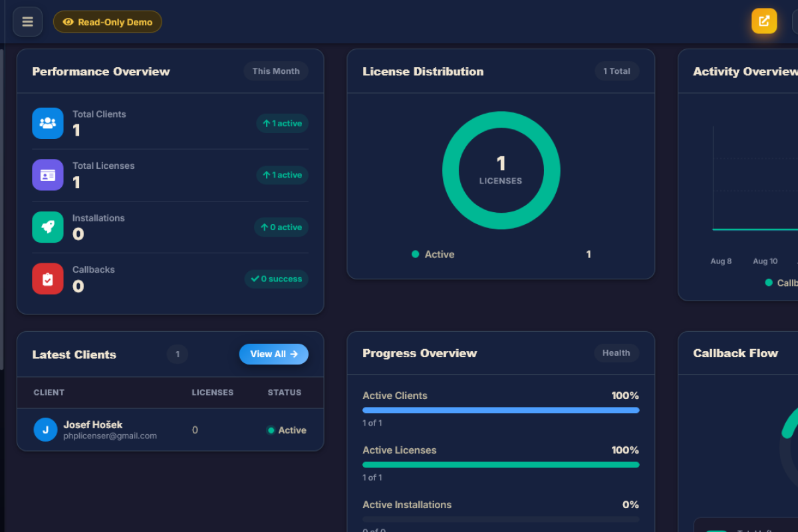Viewport: 798px width, 532px height.
Task: Click the yellow external link icon
Action: pos(764,21)
